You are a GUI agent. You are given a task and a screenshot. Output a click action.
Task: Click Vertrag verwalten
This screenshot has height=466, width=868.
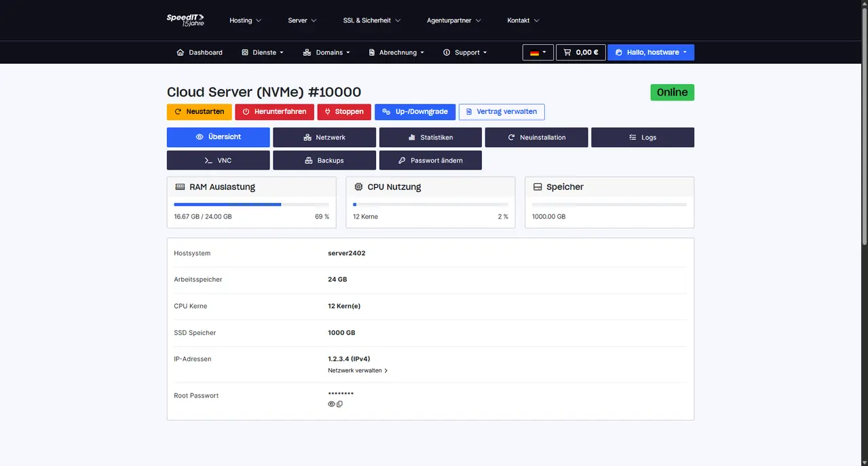point(502,112)
